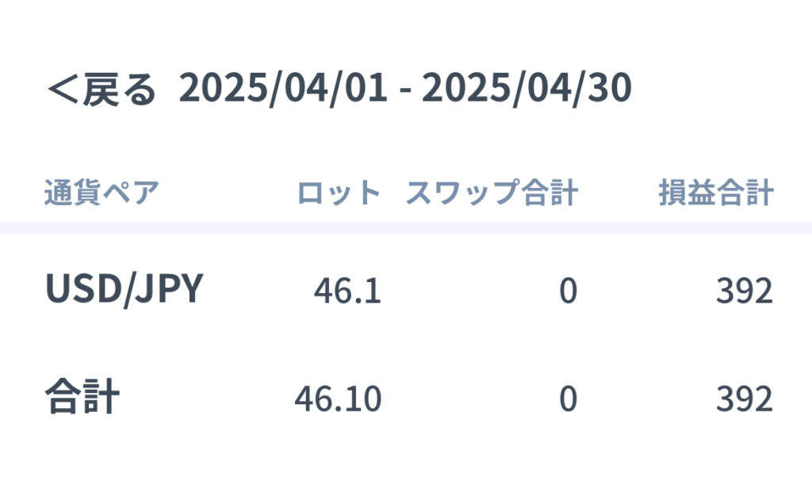Select the total lot value 46.10
The width and height of the screenshot is (812, 504).
click(x=338, y=399)
